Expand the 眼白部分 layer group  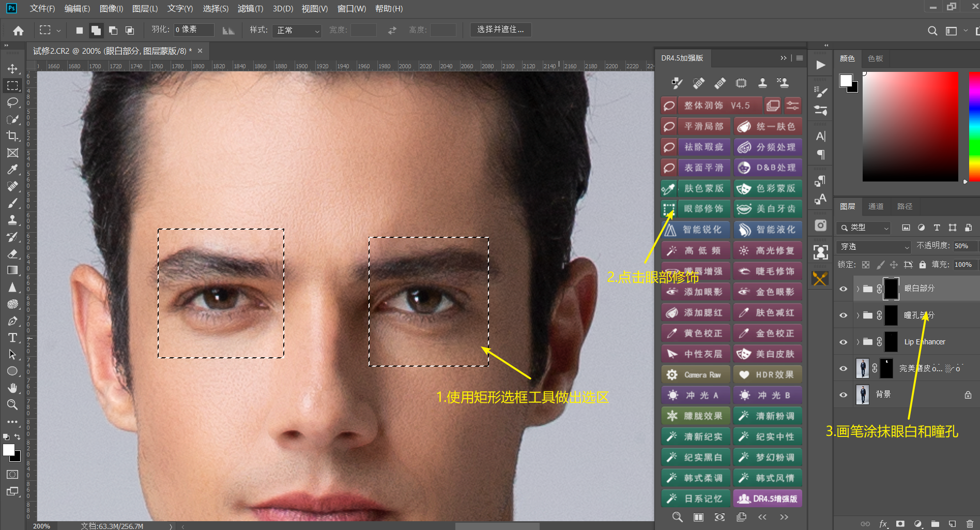coord(857,289)
